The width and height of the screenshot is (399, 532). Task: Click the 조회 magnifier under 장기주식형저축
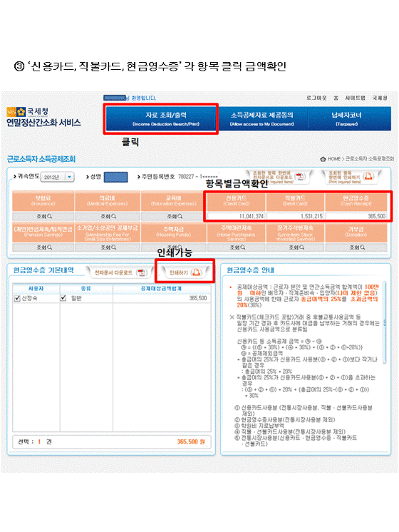tap(301, 247)
